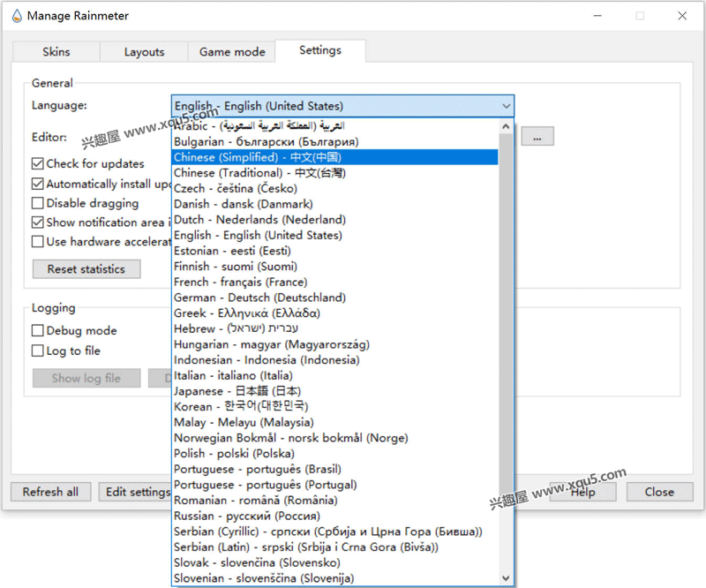
Task: Pick Slovenian from the list
Action: pos(335,578)
